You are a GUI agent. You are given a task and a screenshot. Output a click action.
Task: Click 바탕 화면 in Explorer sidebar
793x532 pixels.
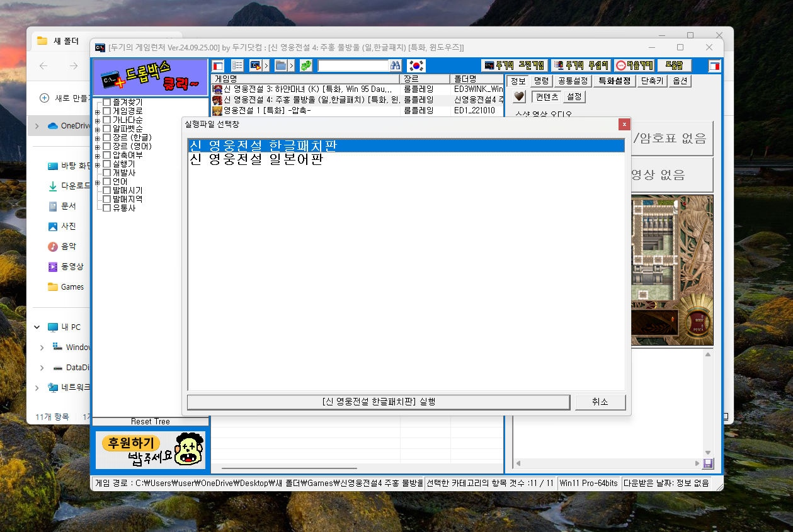(70, 166)
